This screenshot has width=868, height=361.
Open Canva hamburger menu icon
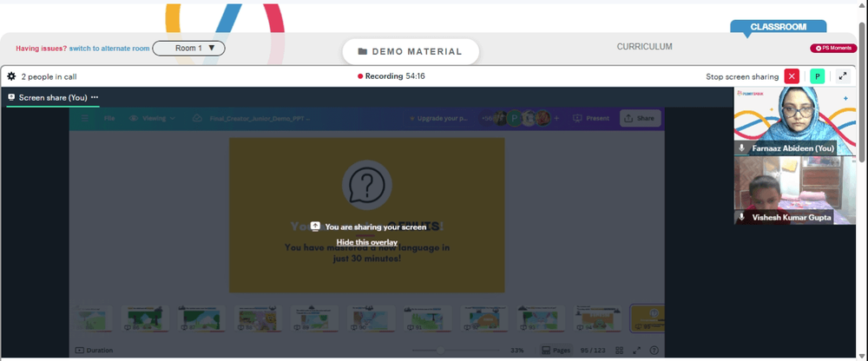click(85, 118)
